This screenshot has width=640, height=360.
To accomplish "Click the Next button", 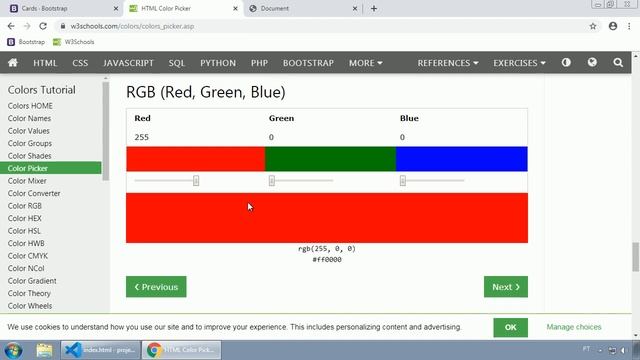I will click(506, 287).
